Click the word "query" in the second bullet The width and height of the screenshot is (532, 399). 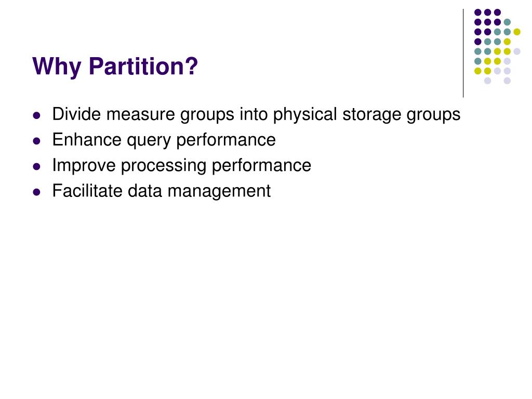tap(149, 141)
